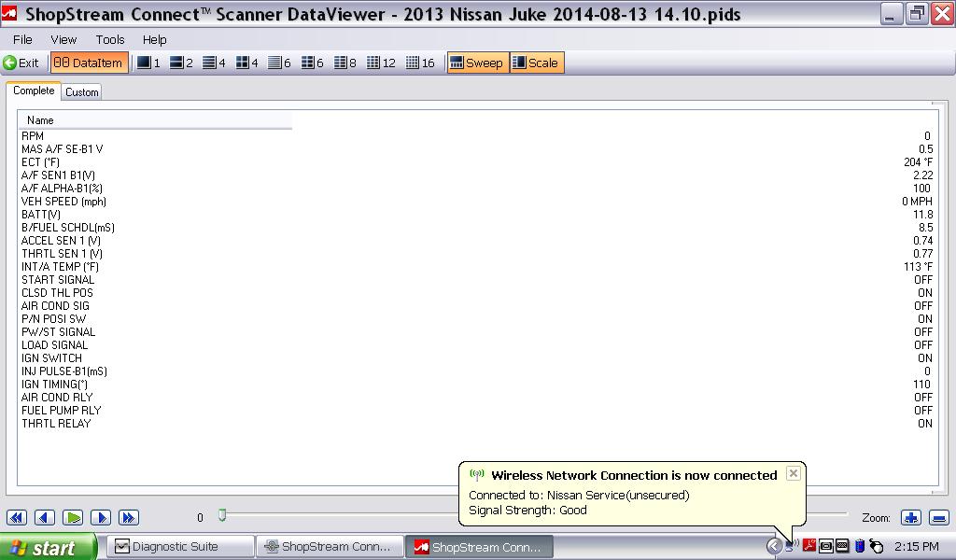Image resolution: width=956 pixels, height=560 pixels.
Task: Click the 204 °F ECT value
Action: [x=918, y=162]
